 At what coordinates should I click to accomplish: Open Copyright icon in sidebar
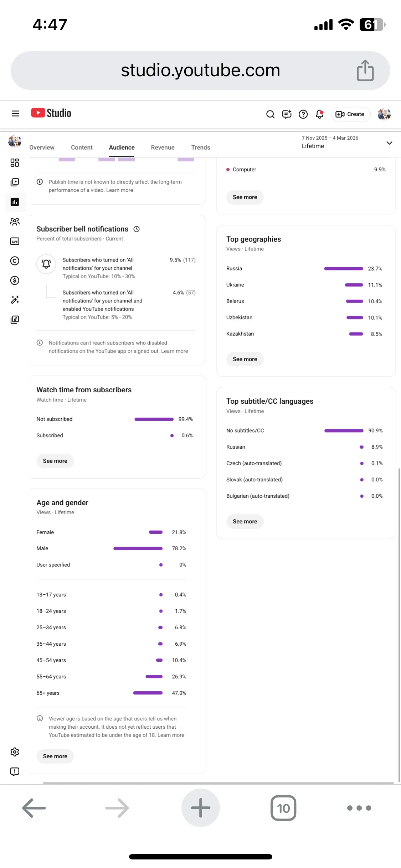point(15,261)
